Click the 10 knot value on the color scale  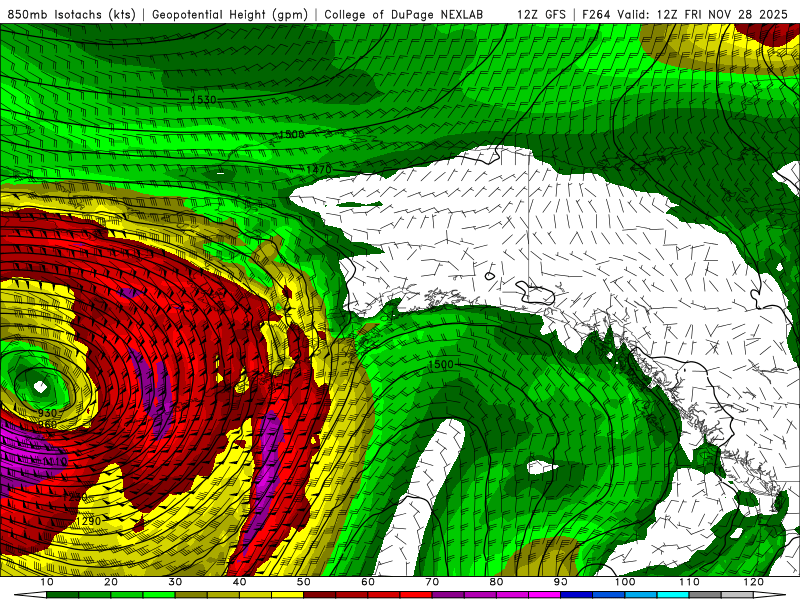[x=46, y=582]
